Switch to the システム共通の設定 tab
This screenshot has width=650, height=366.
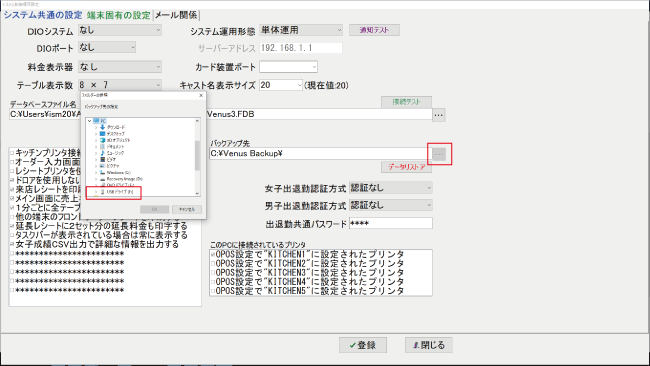tap(43, 15)
